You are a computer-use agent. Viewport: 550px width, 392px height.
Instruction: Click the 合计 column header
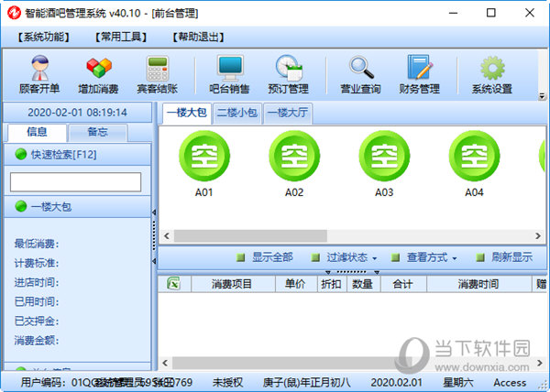click(403, 284)
